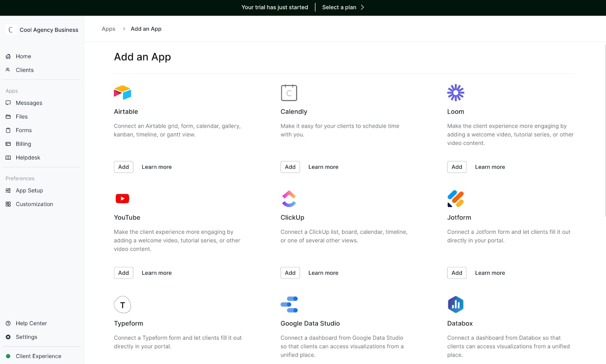The height and width of the screenshot is (364, 606).
Task: Click the Google Data Studio logo
Action: (289, 305)
